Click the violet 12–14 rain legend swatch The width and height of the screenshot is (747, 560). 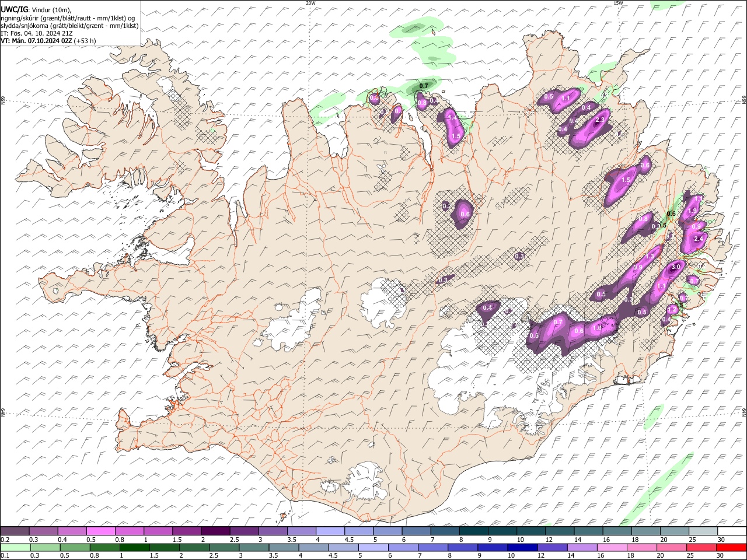(552, 547)
